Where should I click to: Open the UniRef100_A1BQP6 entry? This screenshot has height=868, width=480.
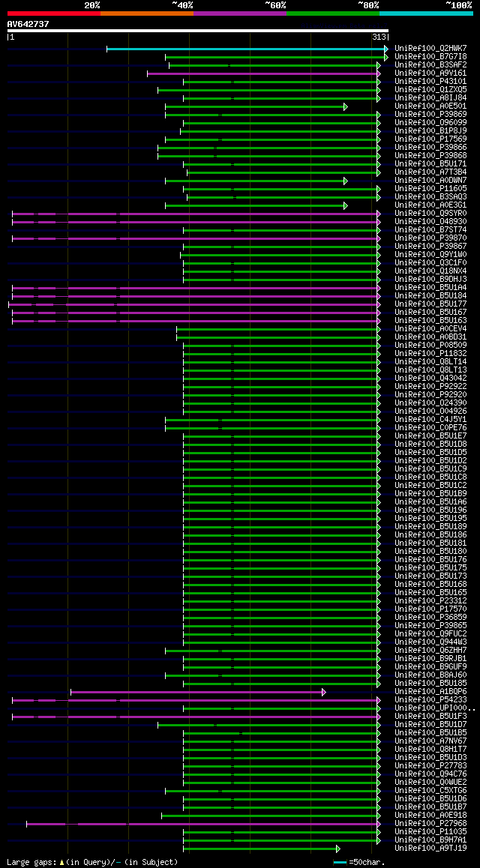tap(430, 692)
